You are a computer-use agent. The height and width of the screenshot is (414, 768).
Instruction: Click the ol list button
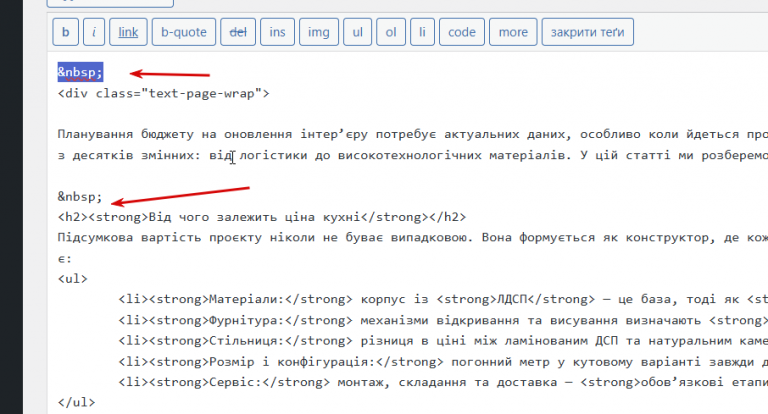click(391, 32)
